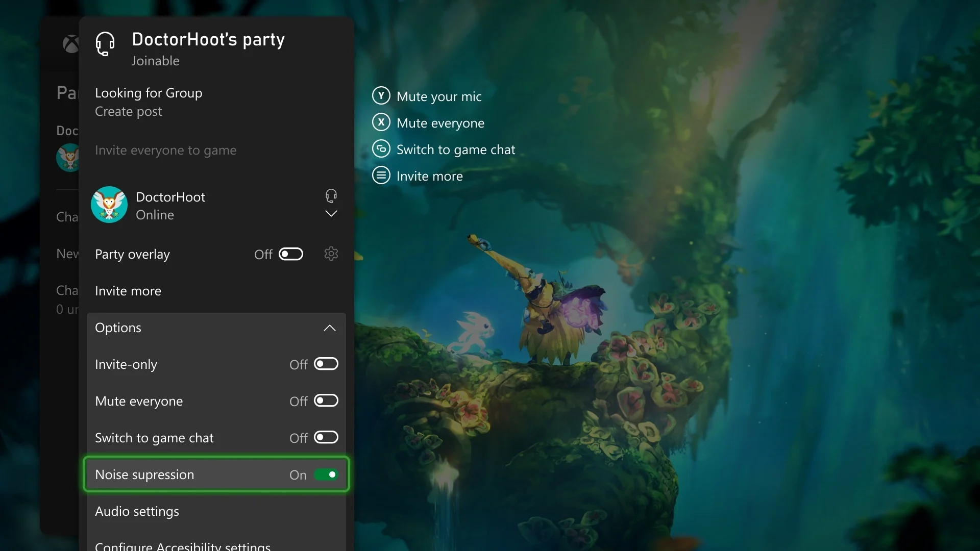
Task: Select the Y button icon to mute your mic
Action: (382, 95)
